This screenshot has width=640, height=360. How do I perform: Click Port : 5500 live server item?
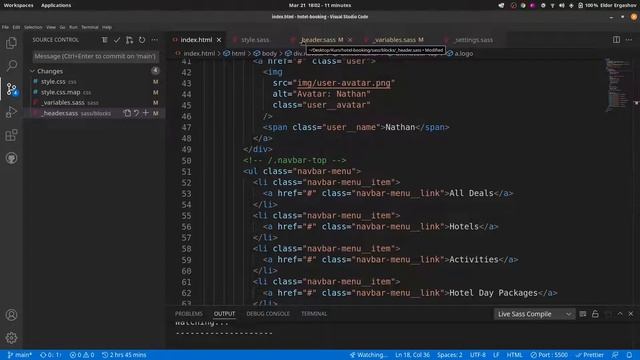coord(549,355)
